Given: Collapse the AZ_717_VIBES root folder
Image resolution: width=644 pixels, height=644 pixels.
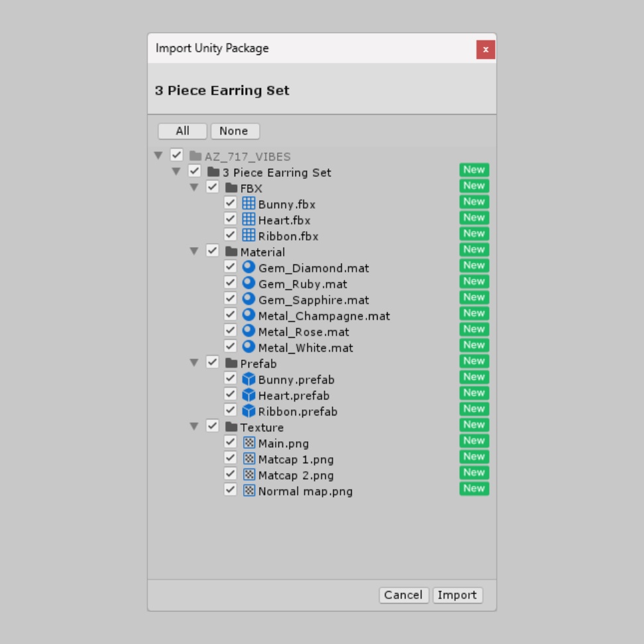Looking at the screenshot, I should (x=158, y=156).
